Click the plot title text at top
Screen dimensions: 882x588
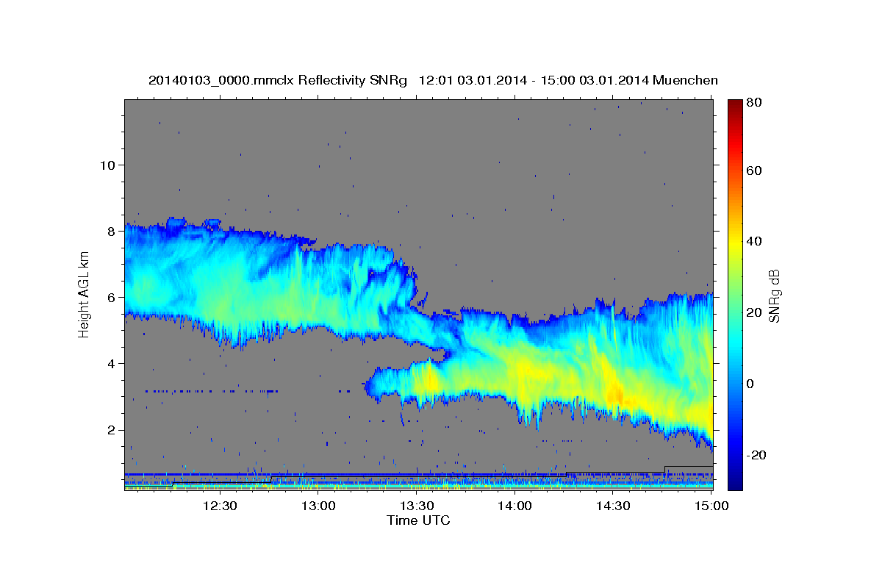click(433, 80)
